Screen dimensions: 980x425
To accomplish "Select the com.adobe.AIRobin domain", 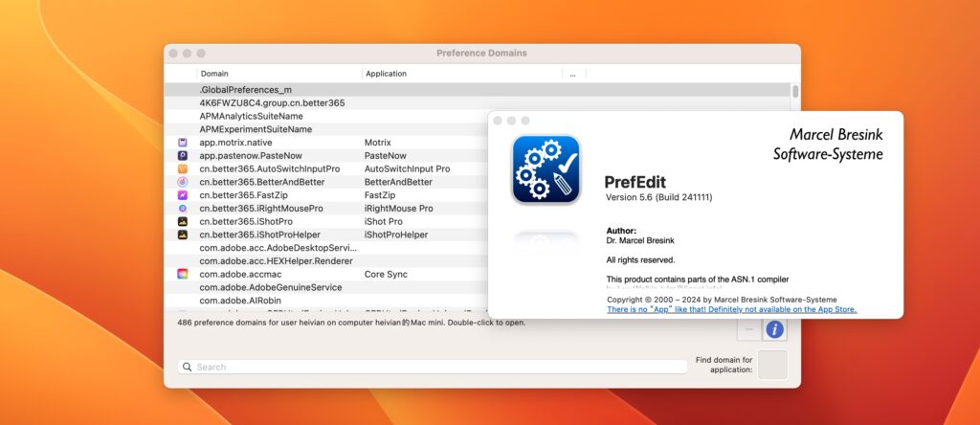I will pyautogui.click(x=240, y=300).
